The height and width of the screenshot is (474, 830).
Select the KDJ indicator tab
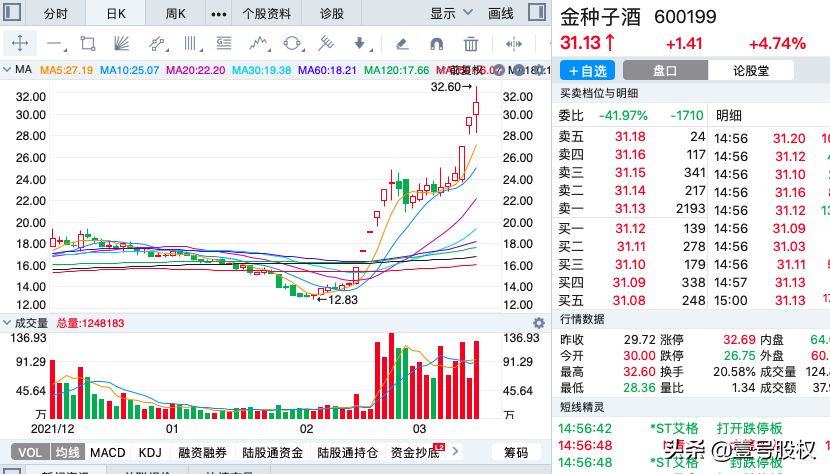pyautogui.click(x=150, y=453)
